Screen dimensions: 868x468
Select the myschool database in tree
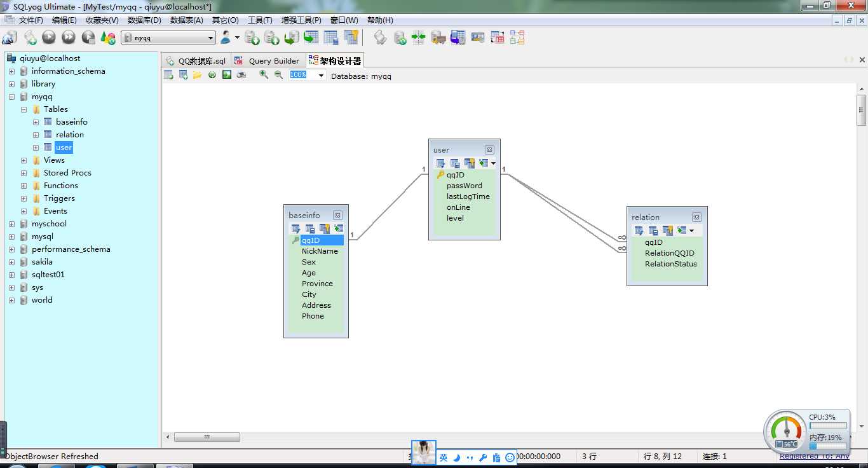(x=49, y=224)
